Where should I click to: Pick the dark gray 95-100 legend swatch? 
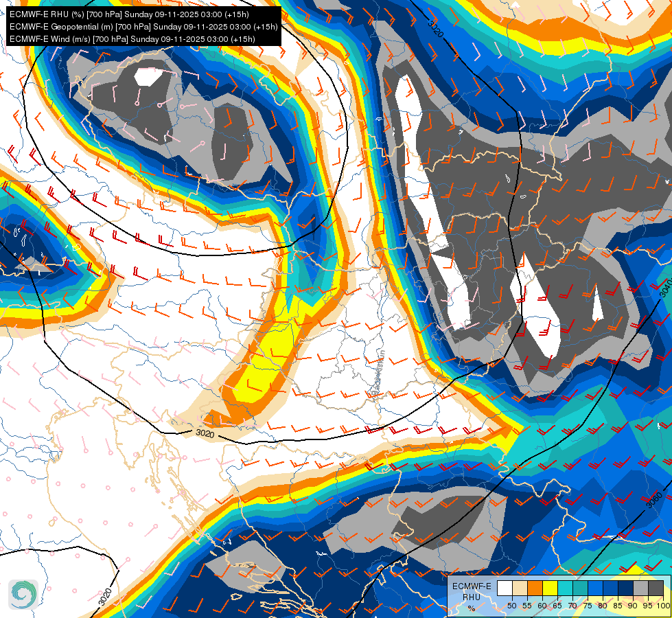pyautogui.click(x=656, y=588)
